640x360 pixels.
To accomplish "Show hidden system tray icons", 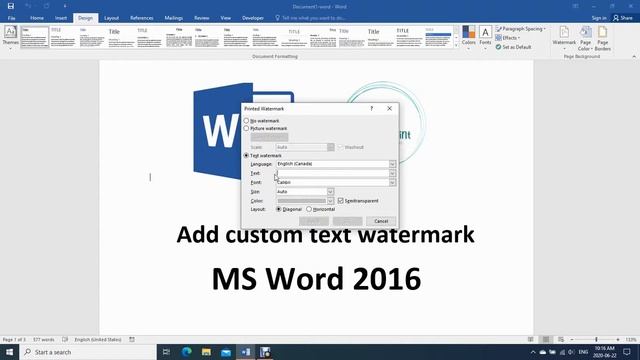I will pos(533,352).
